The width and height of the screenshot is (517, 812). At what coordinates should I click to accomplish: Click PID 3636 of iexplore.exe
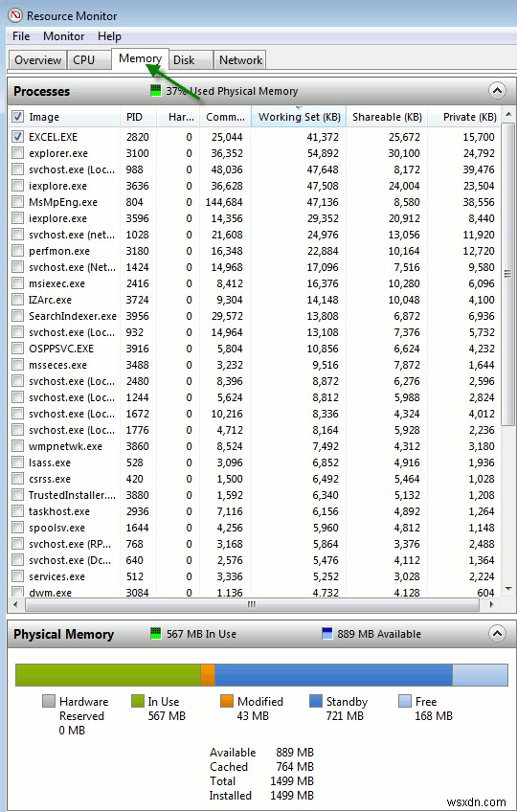tap(137, 186)
